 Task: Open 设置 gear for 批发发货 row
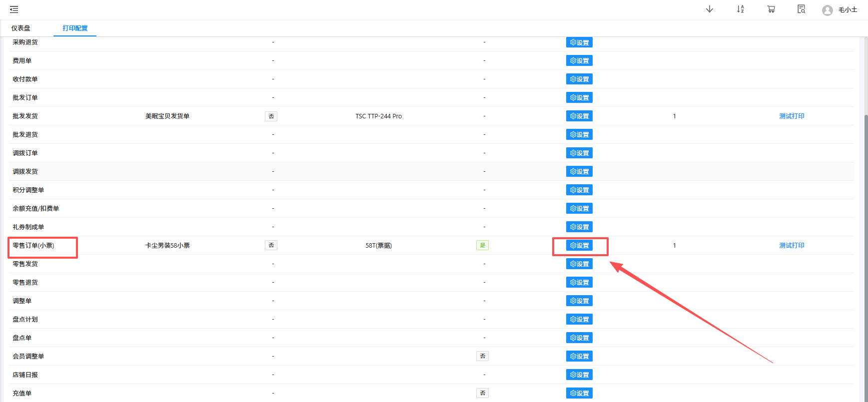[x=579, y=116]
